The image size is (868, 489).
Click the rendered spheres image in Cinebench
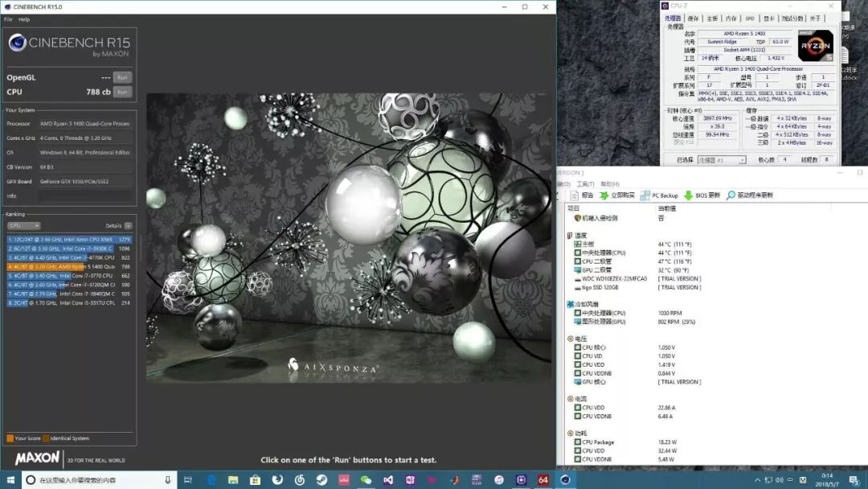tap(349, 237)
